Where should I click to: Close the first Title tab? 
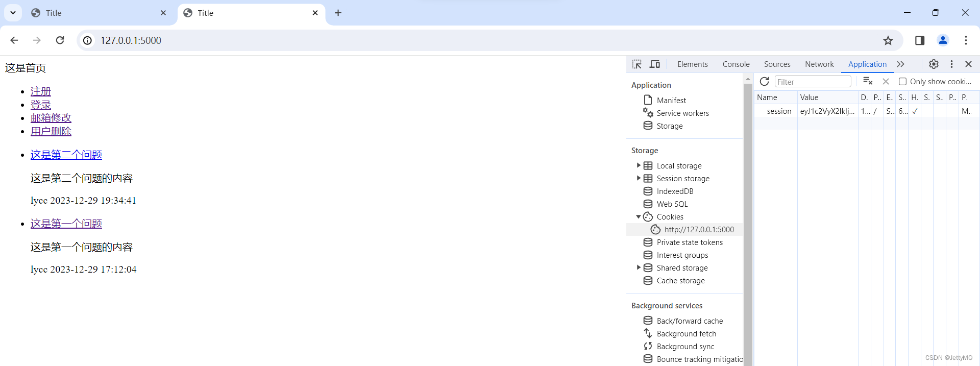coord(163,13)
